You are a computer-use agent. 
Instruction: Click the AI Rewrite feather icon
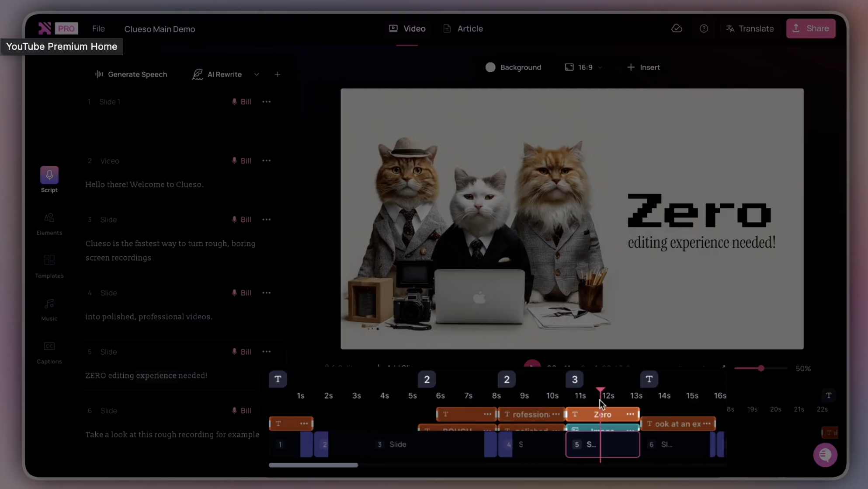(198, 74)
